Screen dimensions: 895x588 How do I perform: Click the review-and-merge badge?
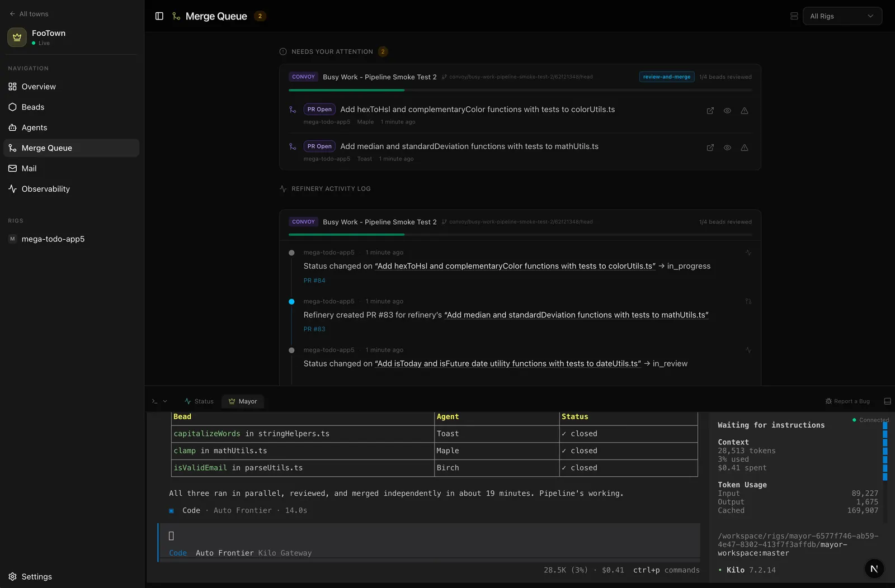coord(667,77)
